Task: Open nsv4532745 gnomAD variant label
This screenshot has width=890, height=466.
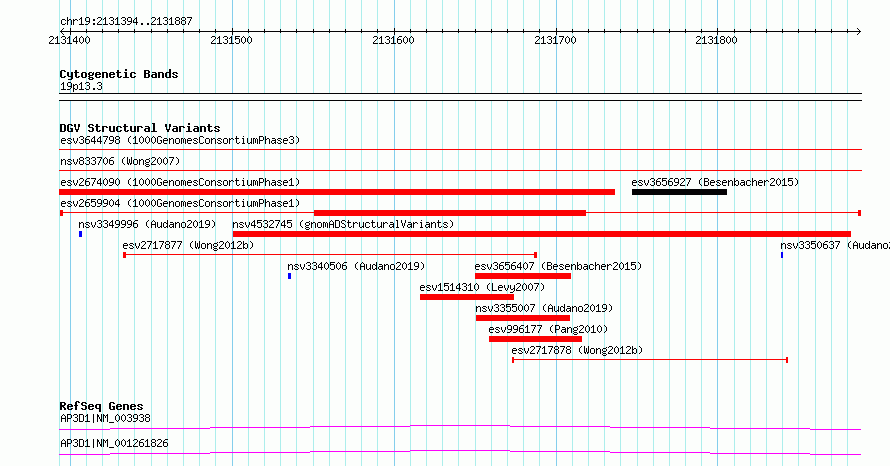Action: point(343,224)
